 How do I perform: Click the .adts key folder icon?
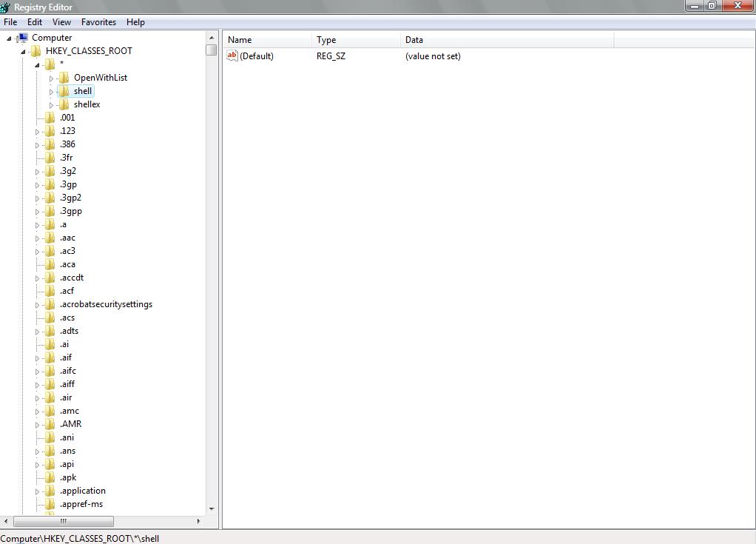pos(50,332)
